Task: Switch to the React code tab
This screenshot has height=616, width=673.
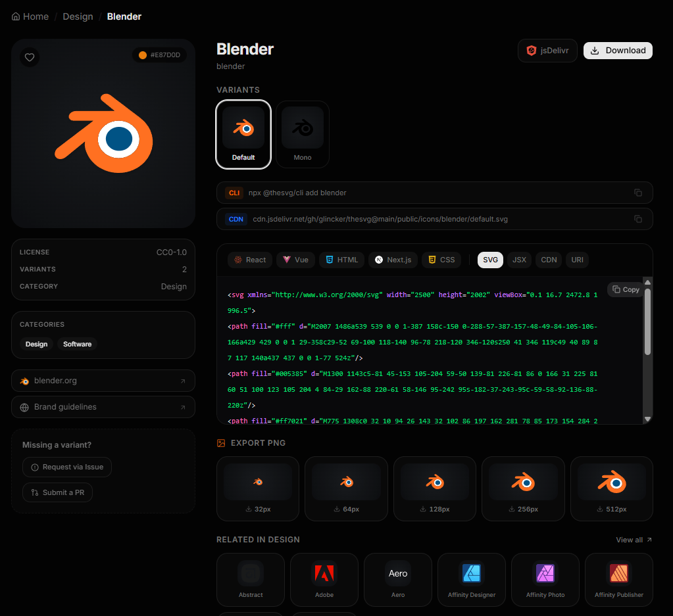Action: point(249,260)
